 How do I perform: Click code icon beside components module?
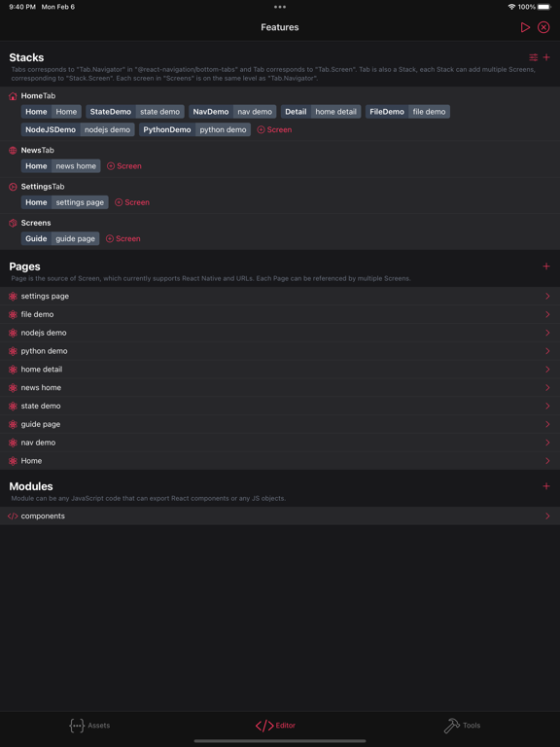(x=13, y=516)
